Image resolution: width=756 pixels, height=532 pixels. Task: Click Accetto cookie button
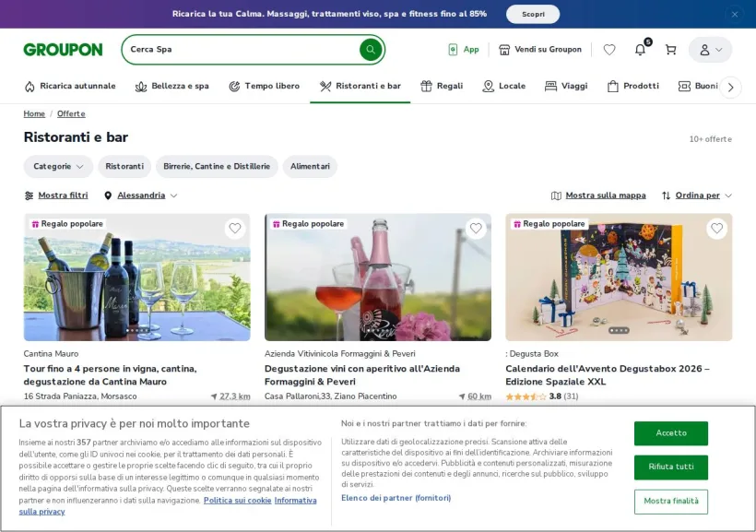(x=670, y=433)
